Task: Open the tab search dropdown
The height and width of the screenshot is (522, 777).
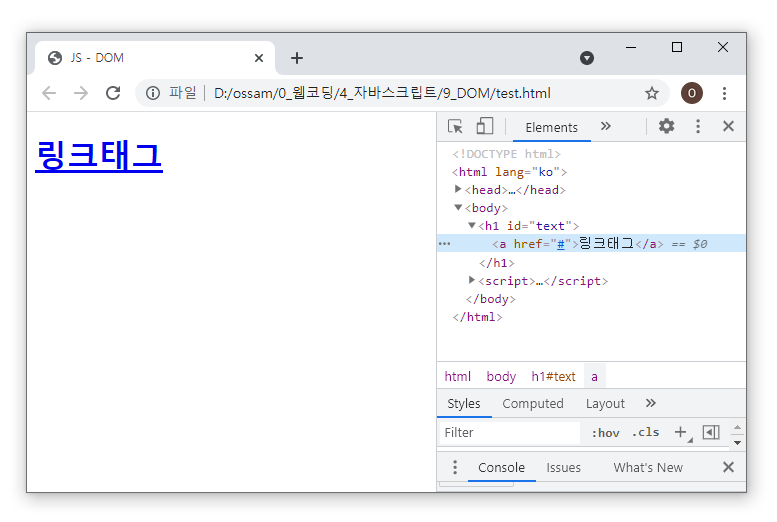Action: pyautogui.click(x=587, y=58)
